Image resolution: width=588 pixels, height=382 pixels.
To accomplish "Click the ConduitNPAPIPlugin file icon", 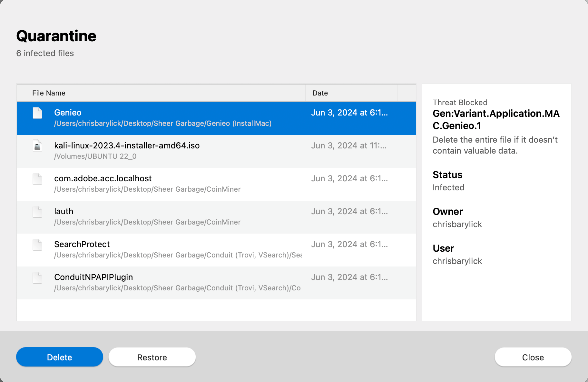I will [x=37, y=278].
